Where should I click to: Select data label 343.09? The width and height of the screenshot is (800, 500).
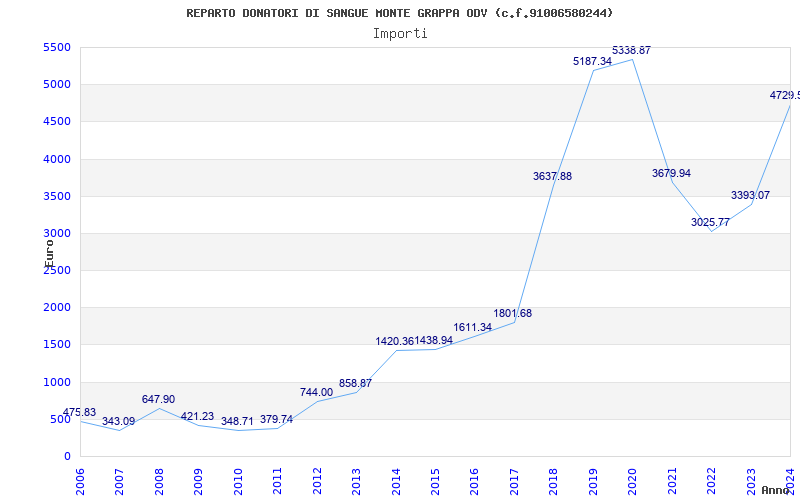point(118,421)
